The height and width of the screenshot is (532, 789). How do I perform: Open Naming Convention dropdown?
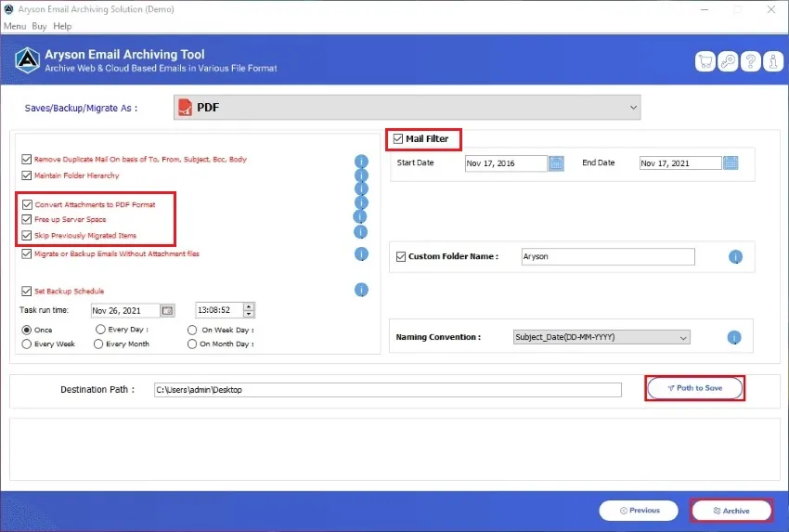click(x=601, y=337)
